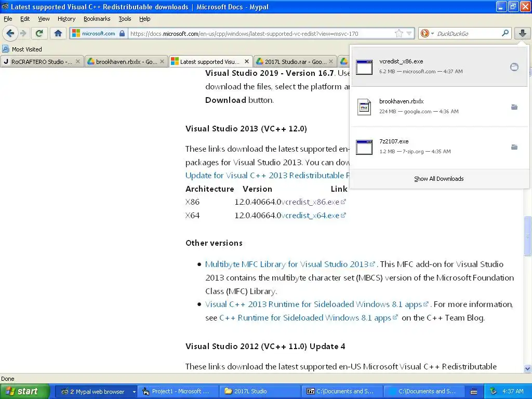Click the brookhaven.rbxlx file icon in downloads
The width and height of the screenshot is (532, 399).
[364, 107]
